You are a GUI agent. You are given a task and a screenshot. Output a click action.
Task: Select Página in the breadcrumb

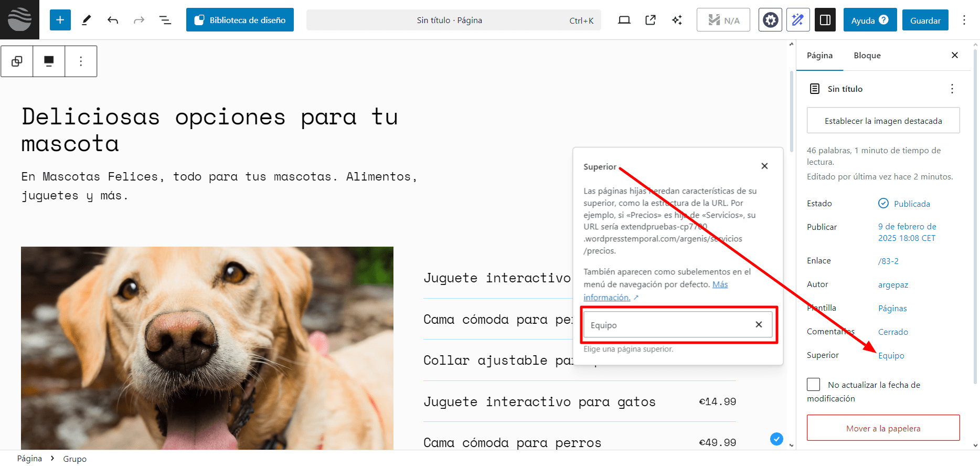click(29, 458)
